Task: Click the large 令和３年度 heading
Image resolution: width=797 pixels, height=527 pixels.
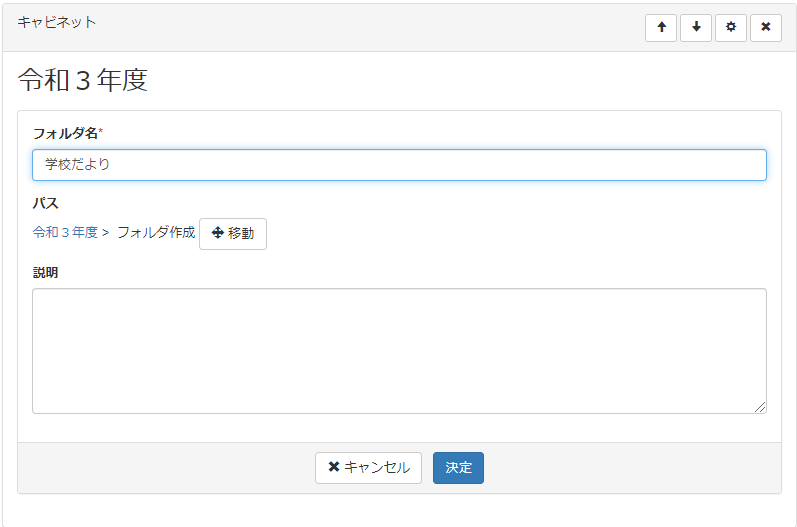Action: pyautogui.click(x=83, y=81)
